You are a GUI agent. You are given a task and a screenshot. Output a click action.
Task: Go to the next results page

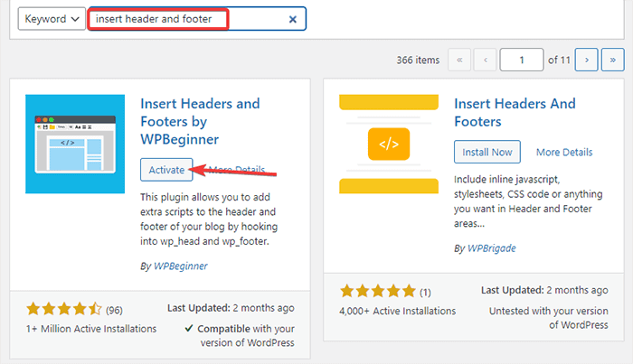coord(588,60)
